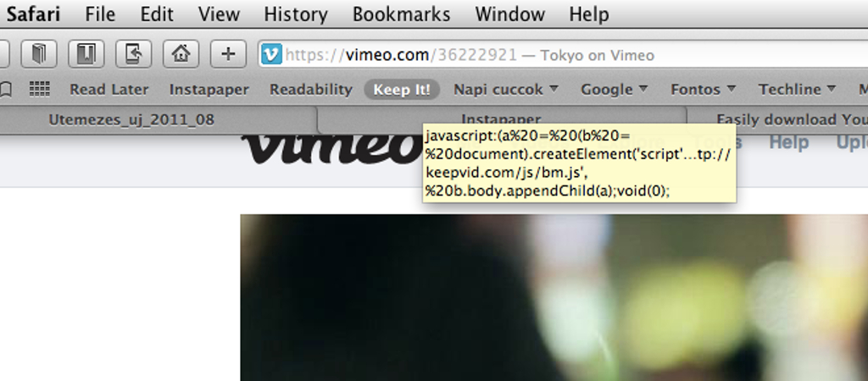Open the History menu

click(296, 14)
